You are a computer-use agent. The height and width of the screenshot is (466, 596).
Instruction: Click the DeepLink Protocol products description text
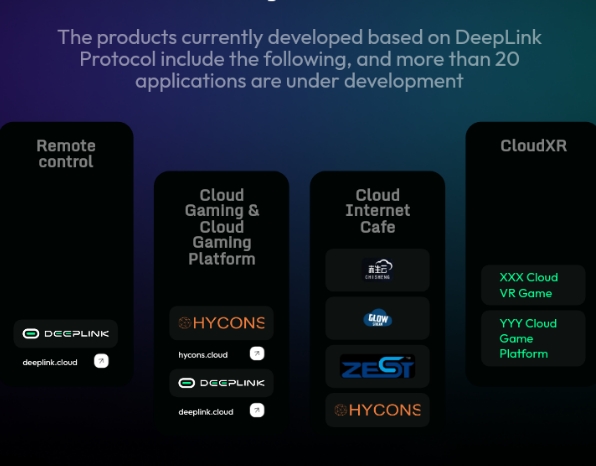click(300, 59)
